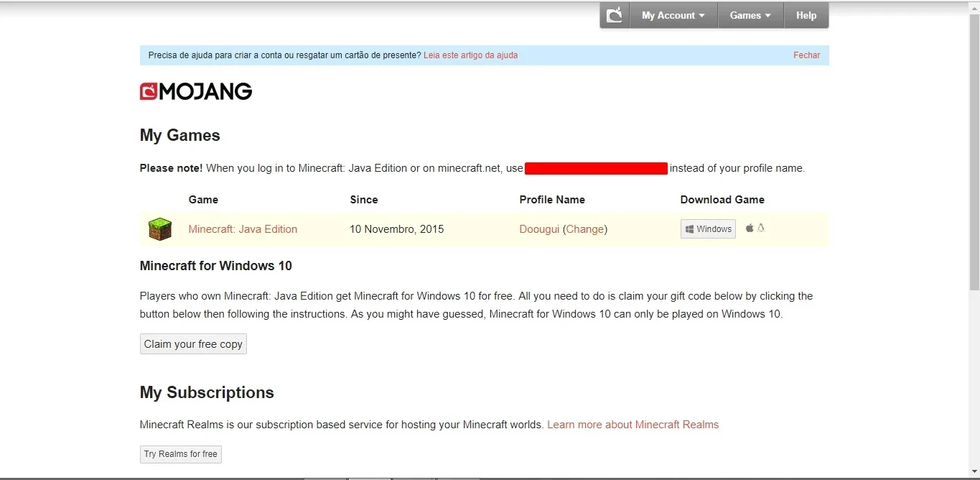Click the Doougui profile name link
This screenshot has height=480, width=980.
pos(539,229)
